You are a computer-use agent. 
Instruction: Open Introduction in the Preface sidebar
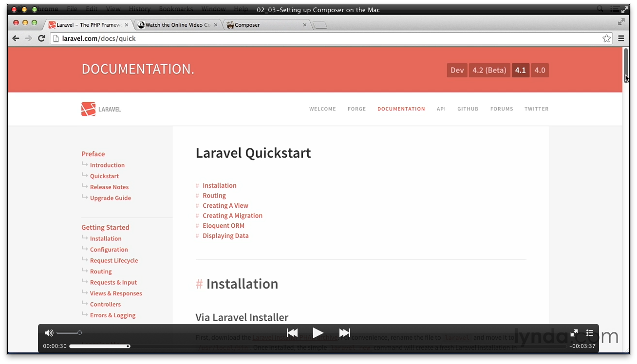click(x=107, y=165)
